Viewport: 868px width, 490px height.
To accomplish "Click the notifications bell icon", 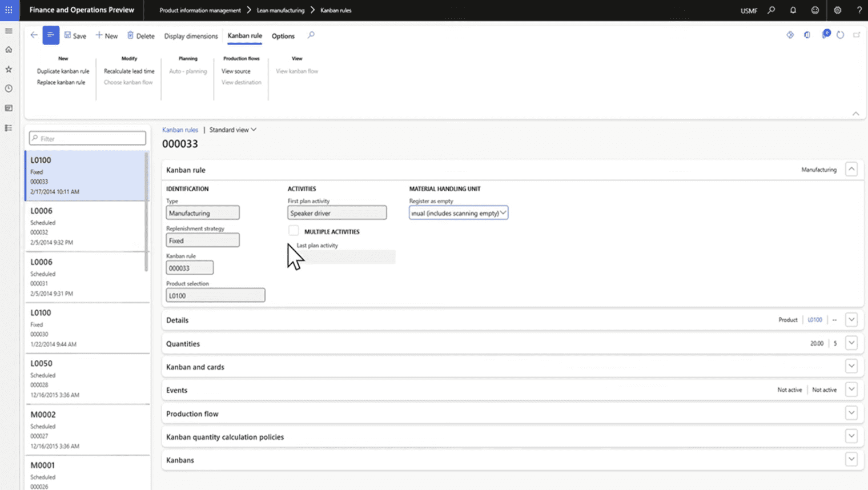I will 793,10.
